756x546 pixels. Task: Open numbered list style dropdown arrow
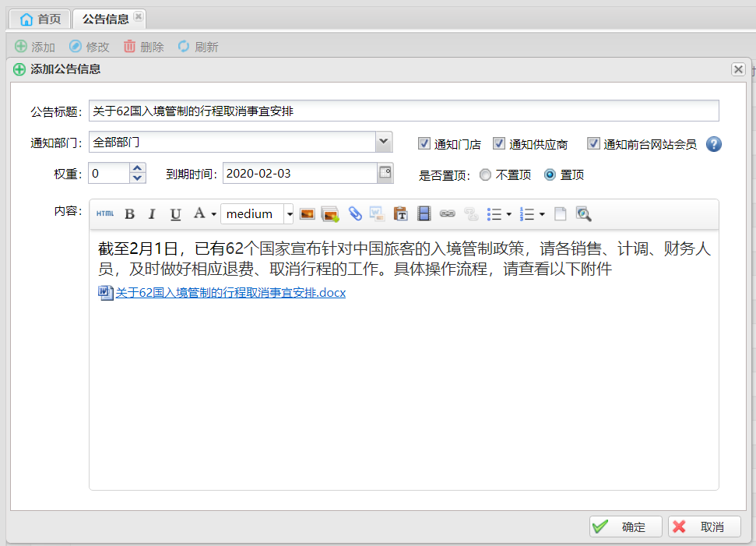[x=542, y=214]
